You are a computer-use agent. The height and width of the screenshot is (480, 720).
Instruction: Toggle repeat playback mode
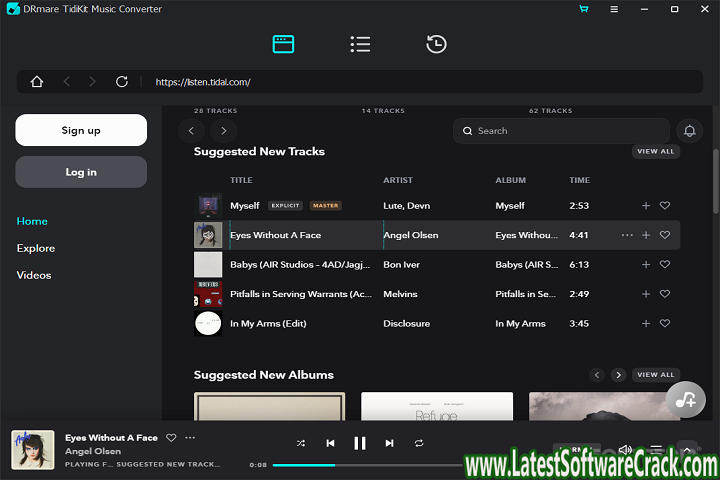pos(419,443)
